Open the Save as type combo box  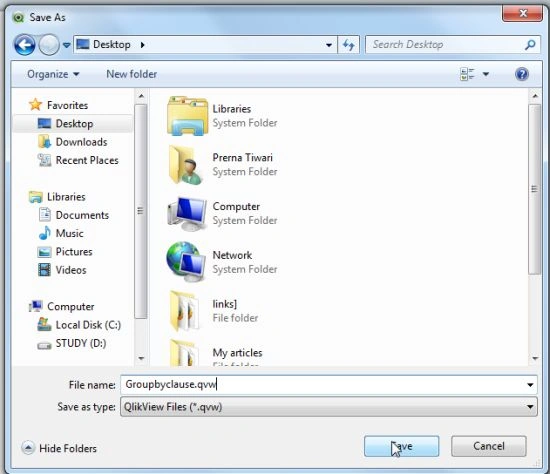tap(329, 407)
